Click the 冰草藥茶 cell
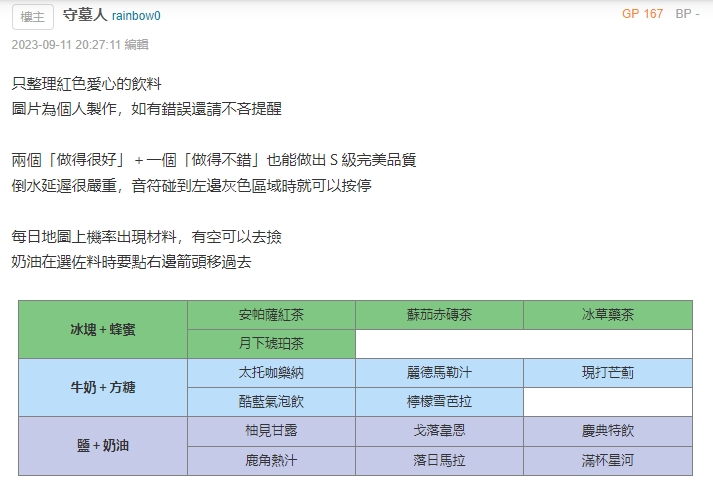This screenshot has height=486, width=713. click(607, 314)
